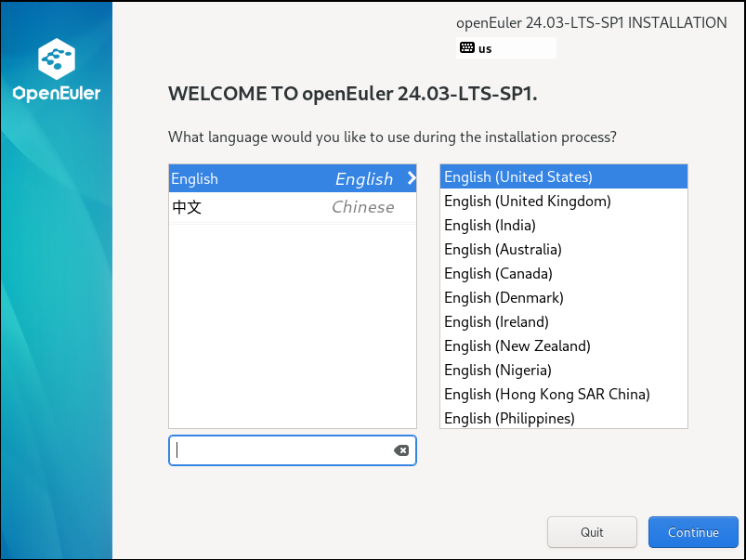
Task: Select 中文 Chinese in the language list
Action: tap(293, 207)
